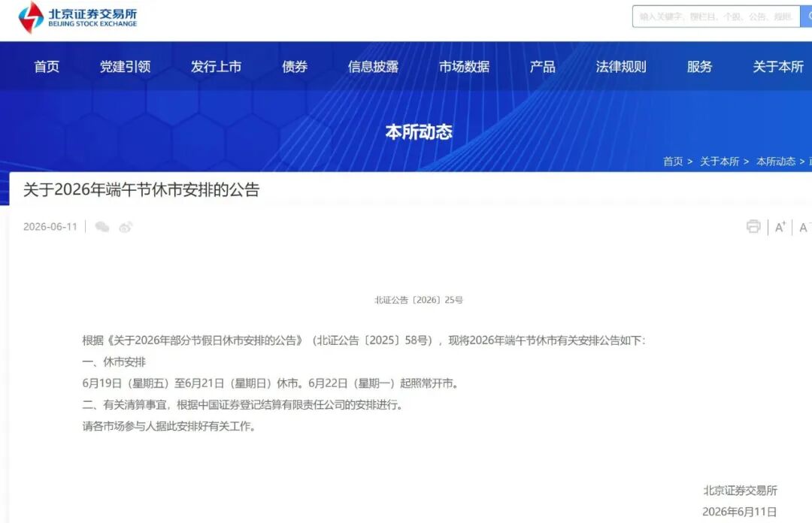Click the closing date 2026年6月11日
This screenshot has width=812, height=523.
point(740,512)
